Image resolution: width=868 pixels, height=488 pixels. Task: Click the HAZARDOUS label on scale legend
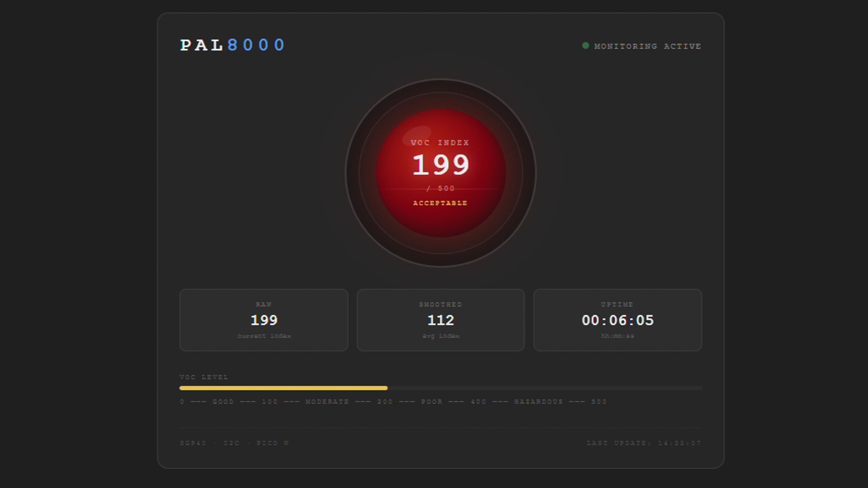pyautogui.click(x=538, y=402)
